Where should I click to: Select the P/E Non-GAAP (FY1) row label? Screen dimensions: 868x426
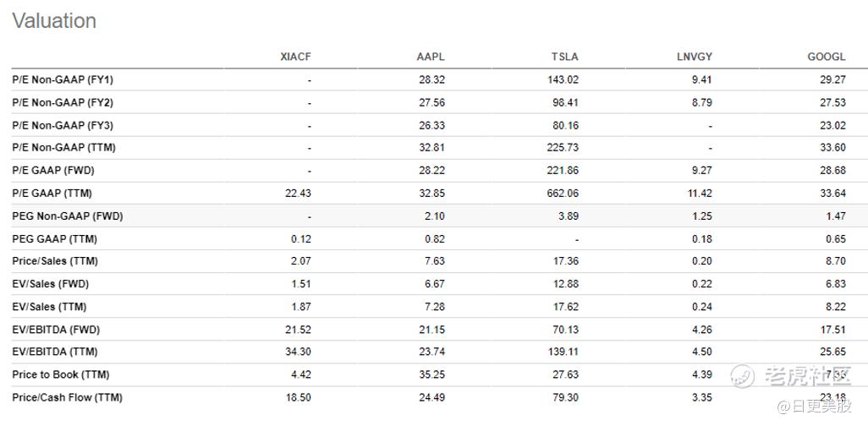[x=63, y=79]
